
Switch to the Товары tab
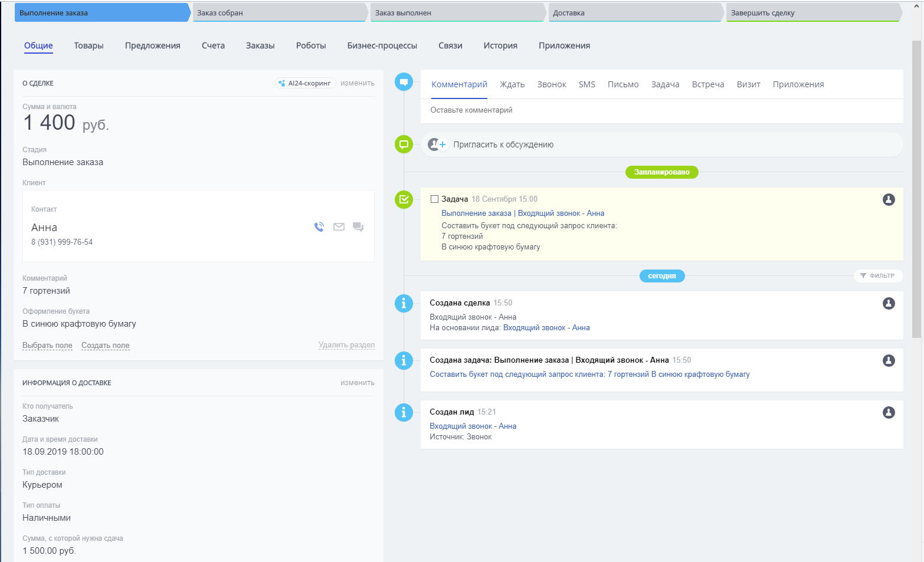pos(89,46)
